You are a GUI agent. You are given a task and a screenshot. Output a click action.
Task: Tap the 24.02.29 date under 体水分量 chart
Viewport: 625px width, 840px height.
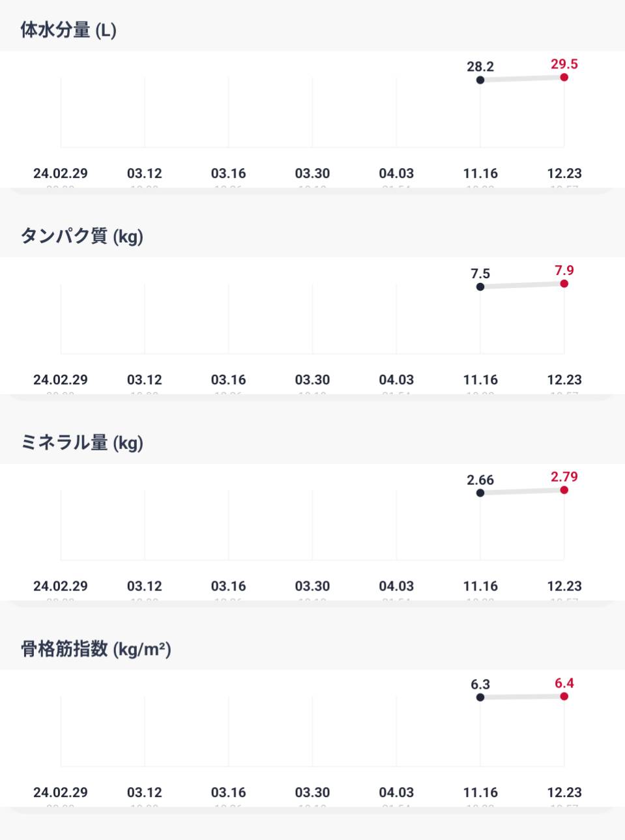pos(61,173)
